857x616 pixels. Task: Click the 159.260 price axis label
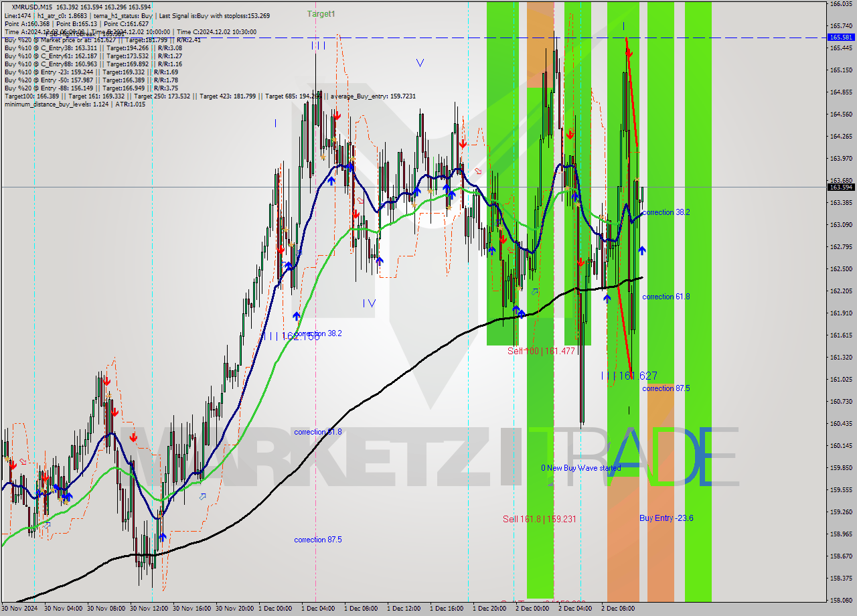[x=841, y=512]
